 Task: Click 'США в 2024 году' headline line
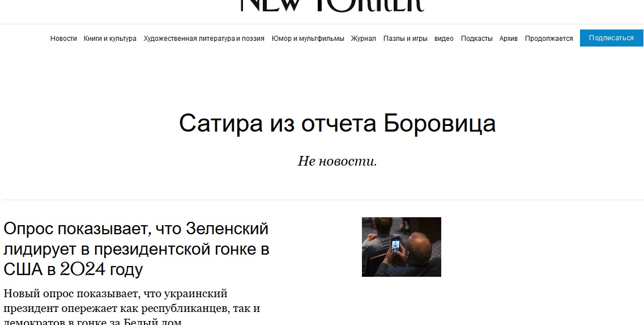click(x=73, y=269)
